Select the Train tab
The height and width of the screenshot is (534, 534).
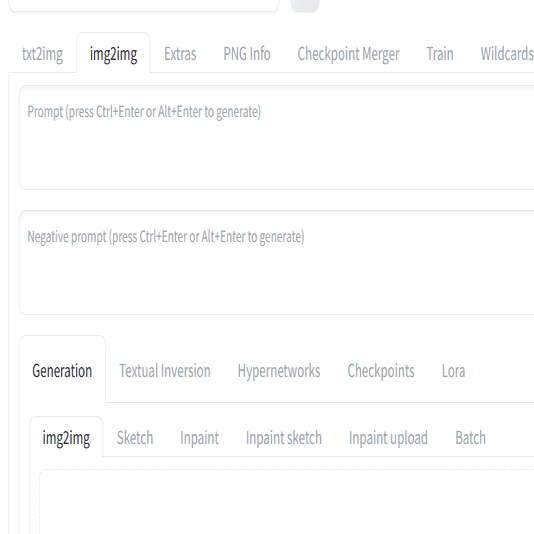pos(440,54)
